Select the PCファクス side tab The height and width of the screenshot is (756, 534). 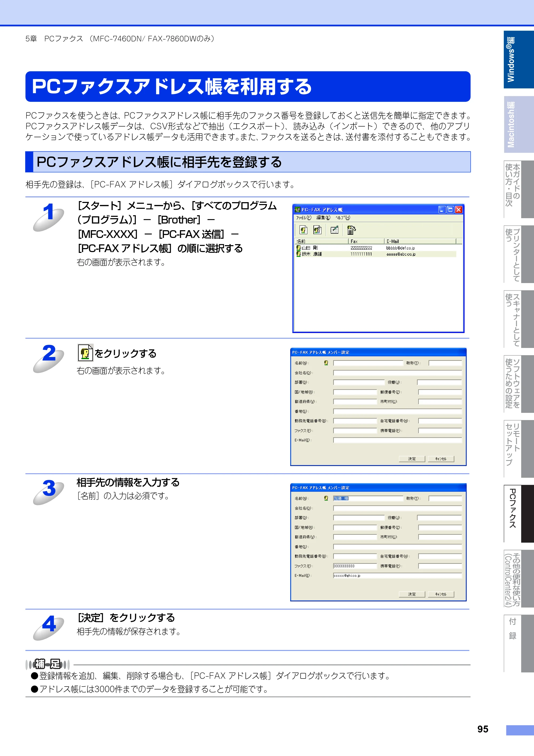click(519, 514)
